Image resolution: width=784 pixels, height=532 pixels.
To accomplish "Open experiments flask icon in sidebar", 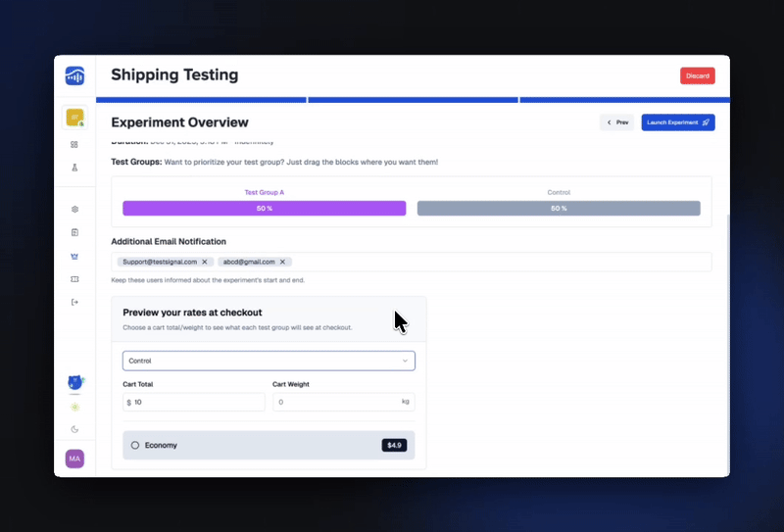I will click(74, 168).
